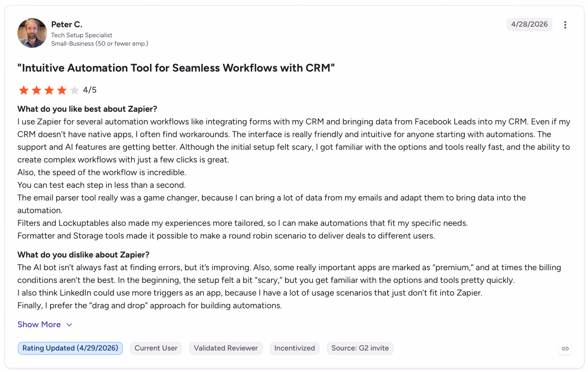Click the second orange rating star
This screenshot has width=588, height=372.
point(36,90)
